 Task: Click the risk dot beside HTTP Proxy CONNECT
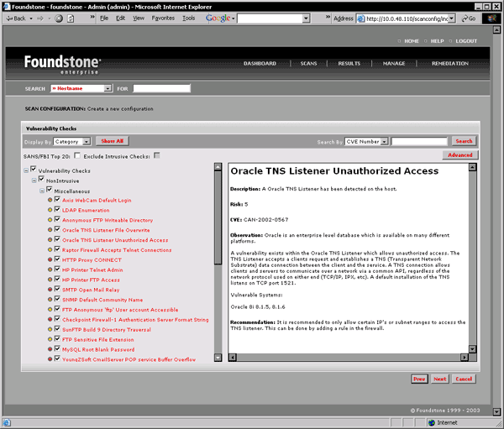pos(51,259)
